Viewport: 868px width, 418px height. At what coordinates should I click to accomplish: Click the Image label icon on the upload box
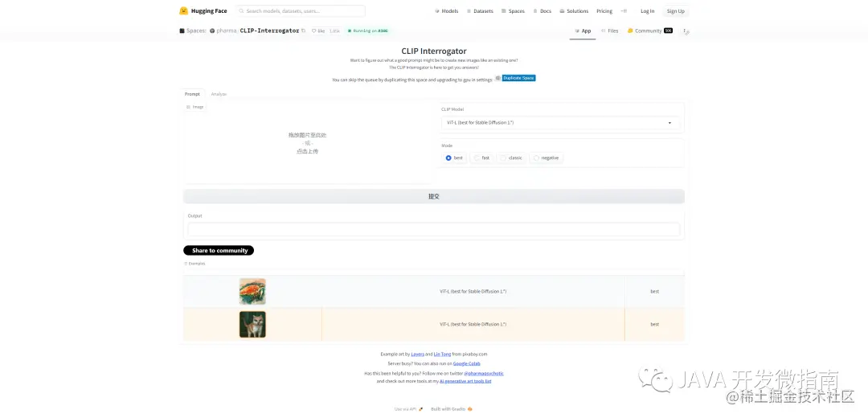[188, 107]
